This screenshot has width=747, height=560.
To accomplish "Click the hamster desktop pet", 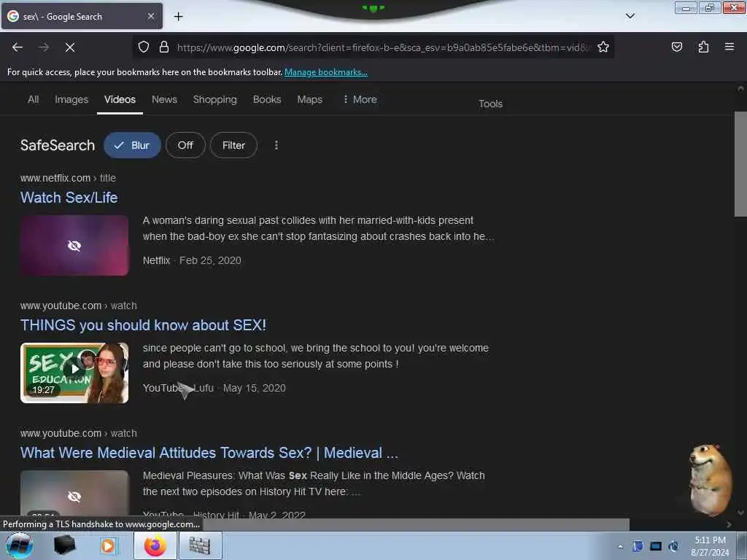I will click(x=710, y=480).
